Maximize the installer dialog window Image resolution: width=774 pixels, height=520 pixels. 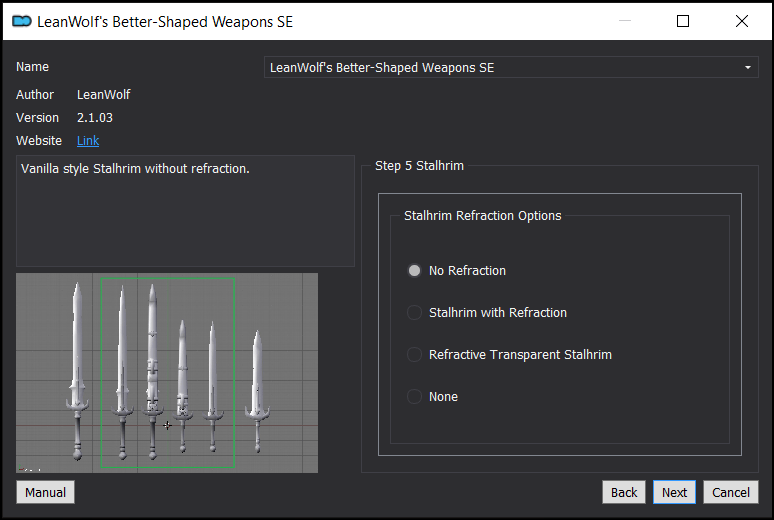[x=683, y=21]
